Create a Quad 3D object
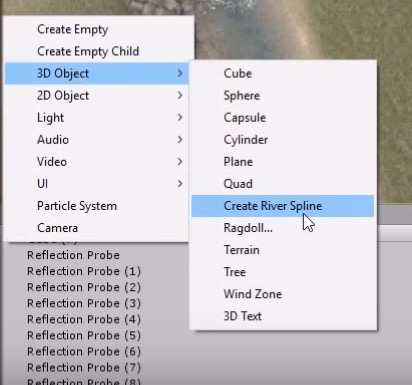Viewport: 412px width, 385px height. click(x=283, y=184)
